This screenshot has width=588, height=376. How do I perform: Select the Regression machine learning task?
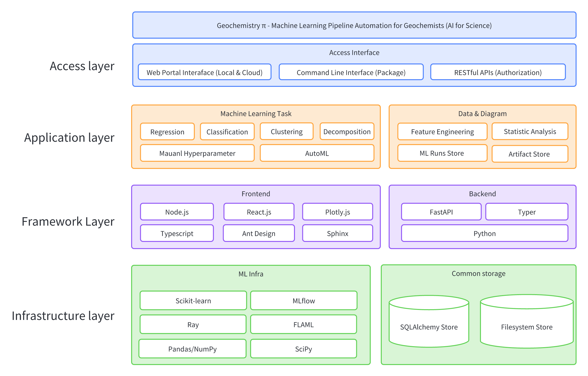pos(167,132)
